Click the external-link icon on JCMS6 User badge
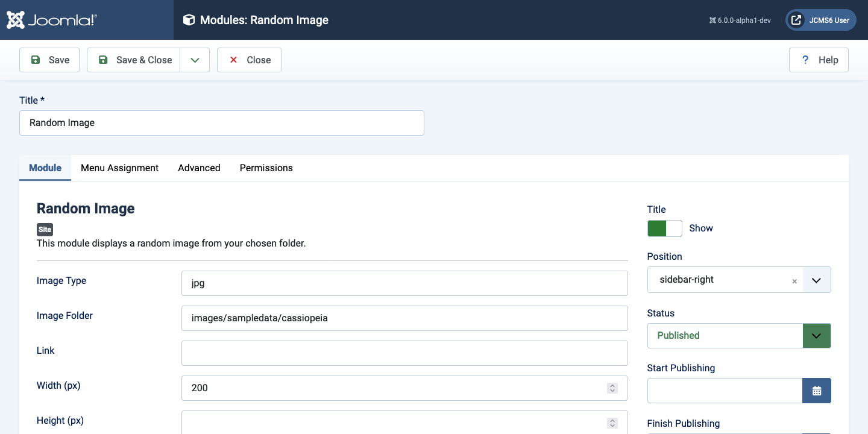Viewport: 868px width, 434px height. click(x=795, y=19)
